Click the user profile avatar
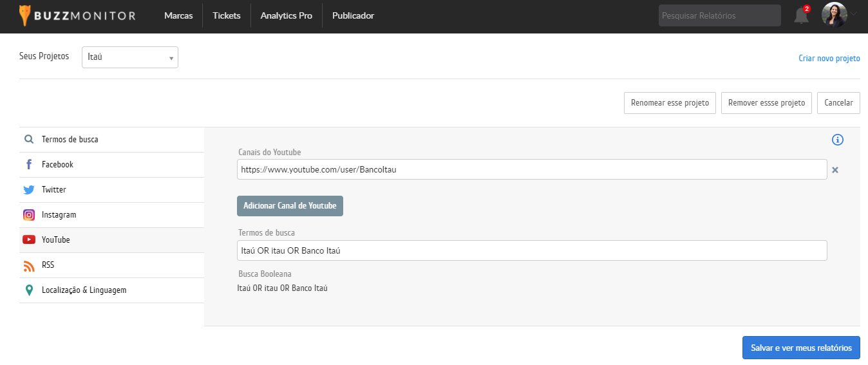This screenshot has width=868, height=365. click(834, 15)
